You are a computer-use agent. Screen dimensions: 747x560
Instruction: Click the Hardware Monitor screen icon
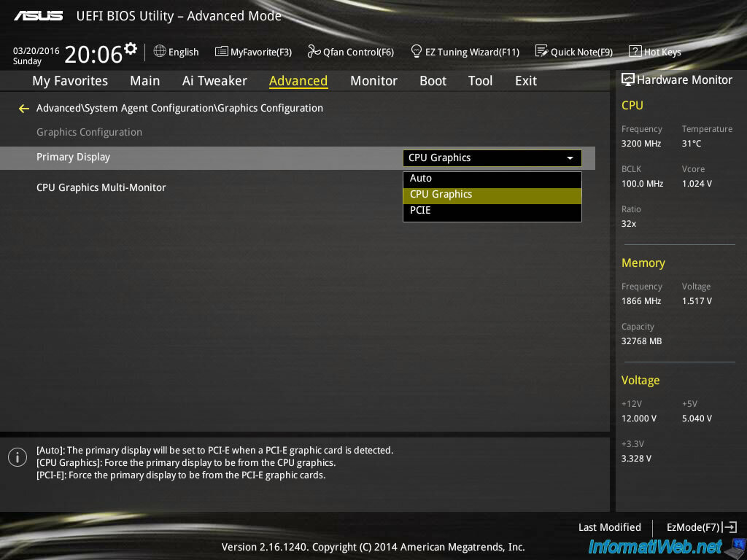point(628,80)
